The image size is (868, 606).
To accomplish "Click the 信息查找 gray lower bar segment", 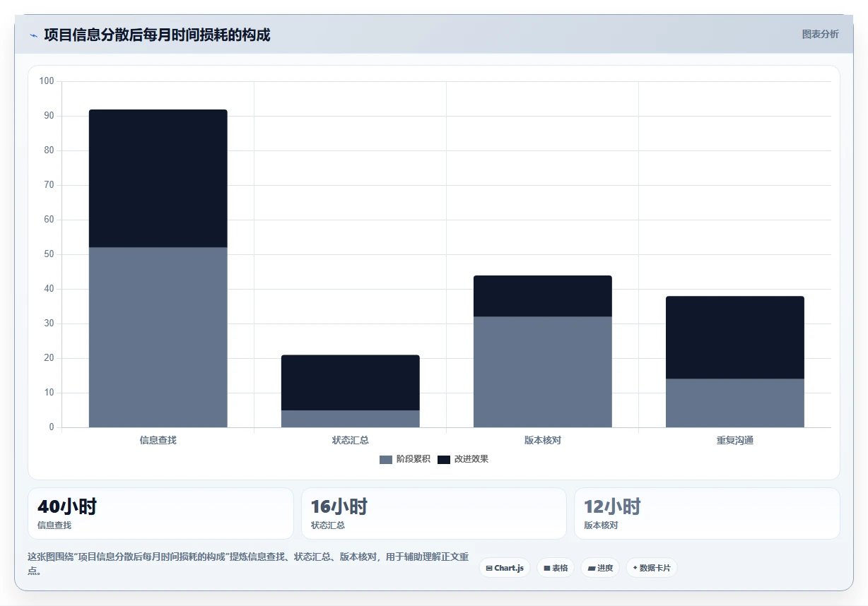I will pos(158,338).
